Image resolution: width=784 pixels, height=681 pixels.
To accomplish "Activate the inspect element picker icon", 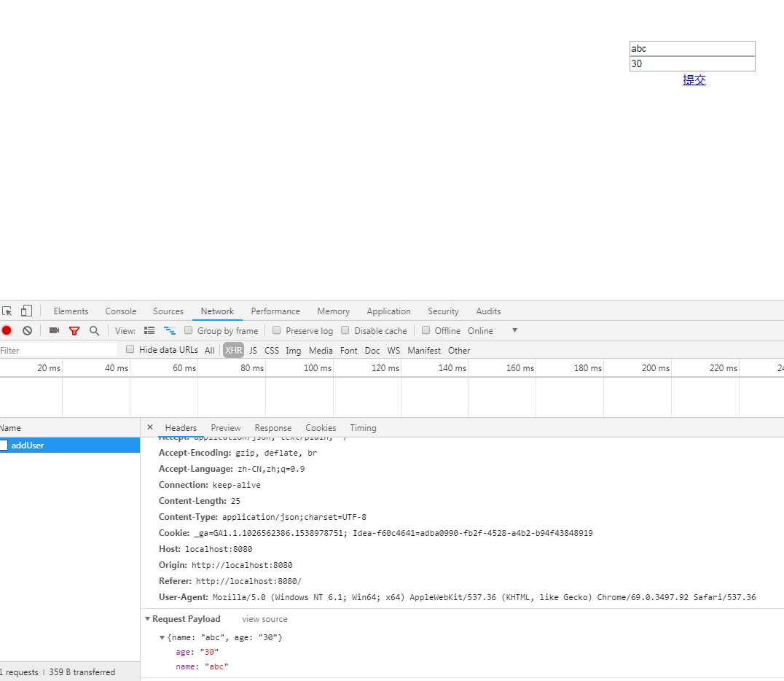I will click(7, 311).
